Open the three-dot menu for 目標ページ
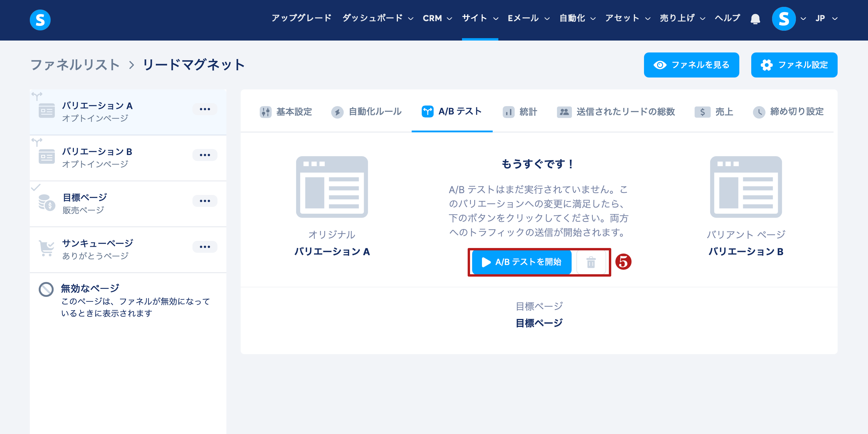 (205, 201)
